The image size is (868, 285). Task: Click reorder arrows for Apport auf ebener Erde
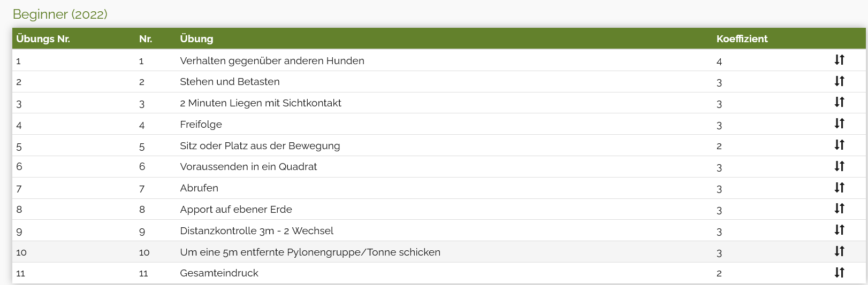[x=839, y=209]
